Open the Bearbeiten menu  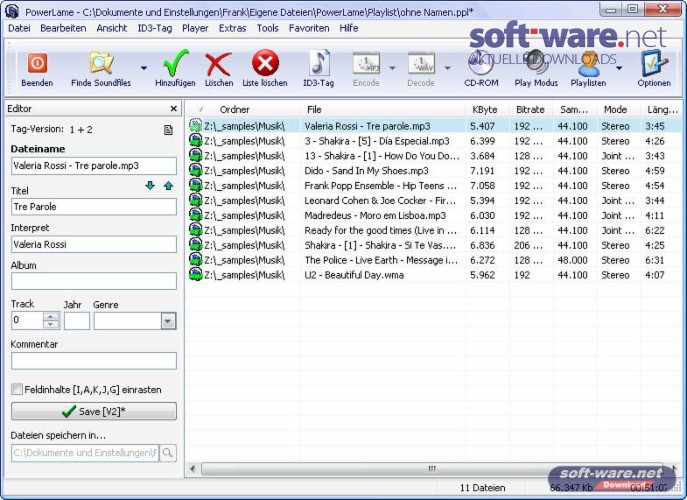click(x=63, y=28)
